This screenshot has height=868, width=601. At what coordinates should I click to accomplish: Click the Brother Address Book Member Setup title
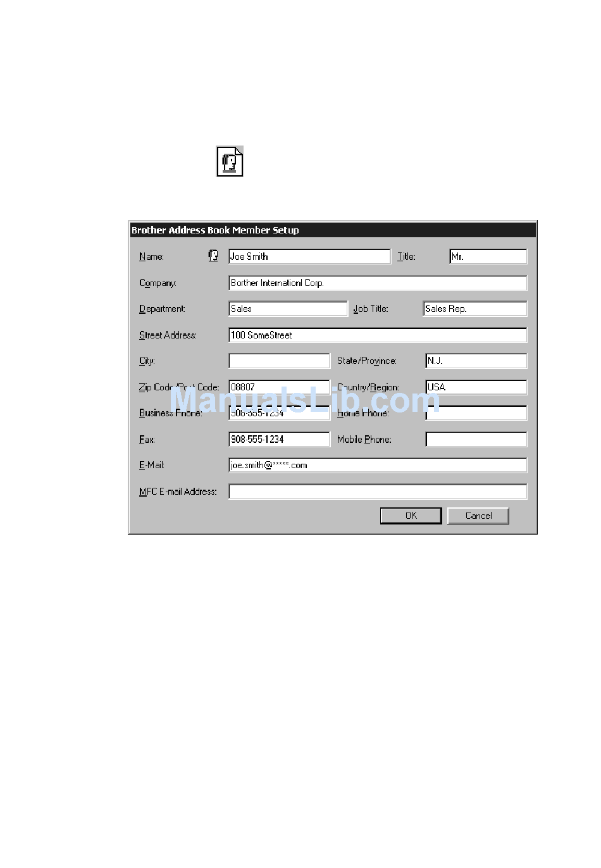point(215,230)
